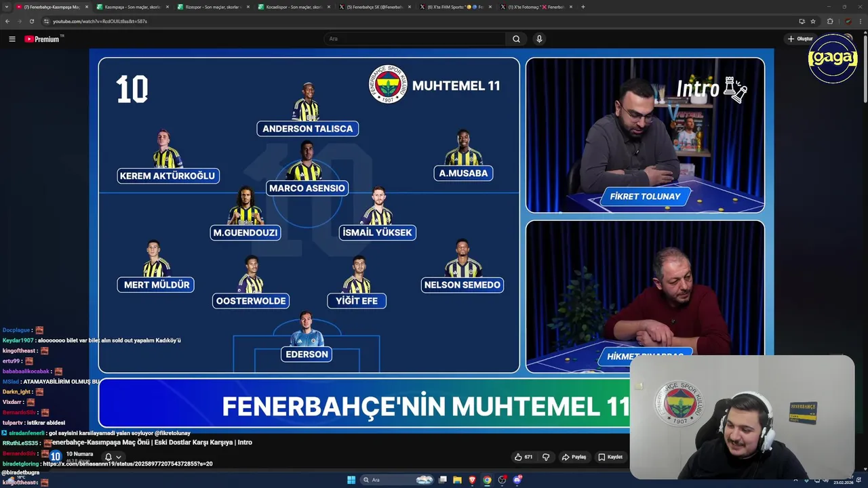Open the Windows Start menu
This screenshot has width=868, height=488.
point(351,480)
